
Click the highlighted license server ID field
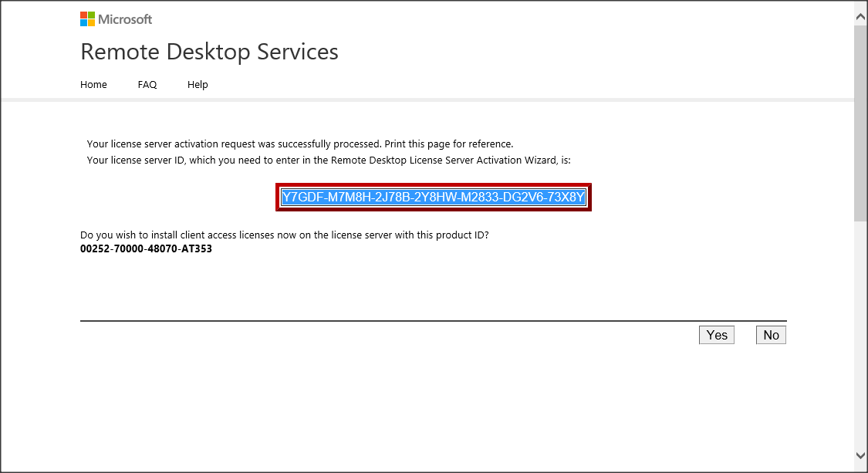coord(434,198)
